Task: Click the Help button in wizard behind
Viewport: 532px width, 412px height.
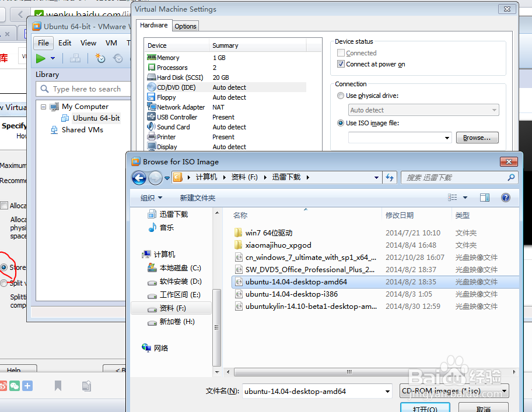Action: 18,369
